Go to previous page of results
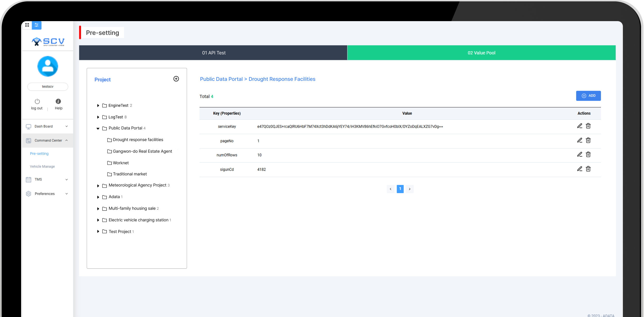The image size is (644, 317). click(x=391, y=189)
